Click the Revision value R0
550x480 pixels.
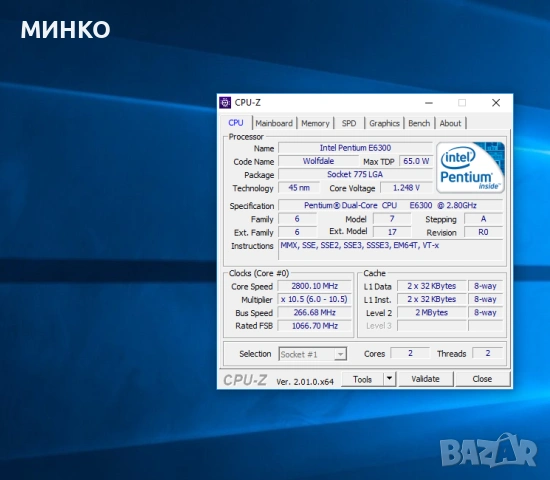[483, 232]
